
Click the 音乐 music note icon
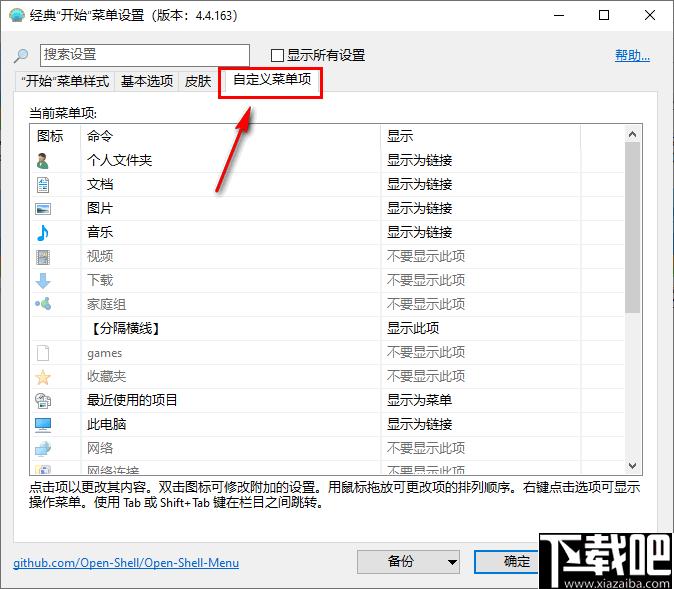point(43,233)
